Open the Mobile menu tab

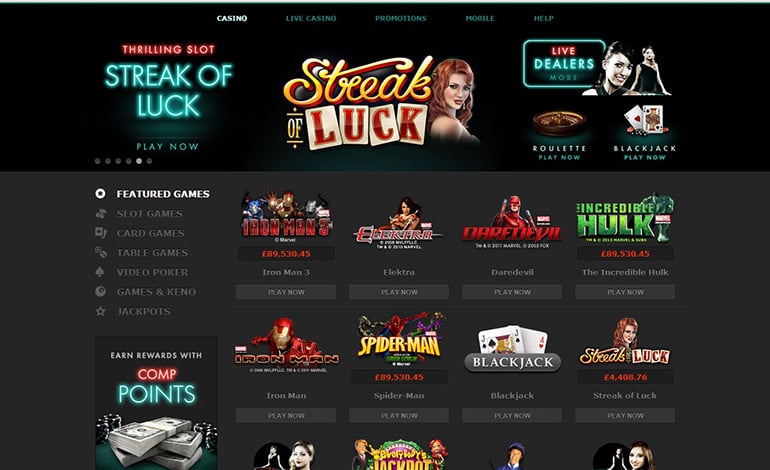click(480, 18)
